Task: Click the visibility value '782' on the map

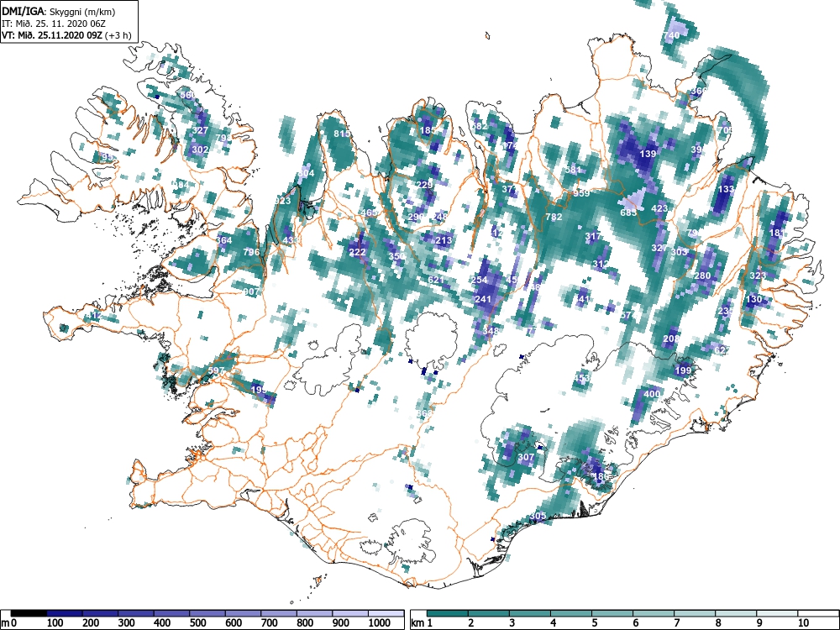Action: [554, 217]
